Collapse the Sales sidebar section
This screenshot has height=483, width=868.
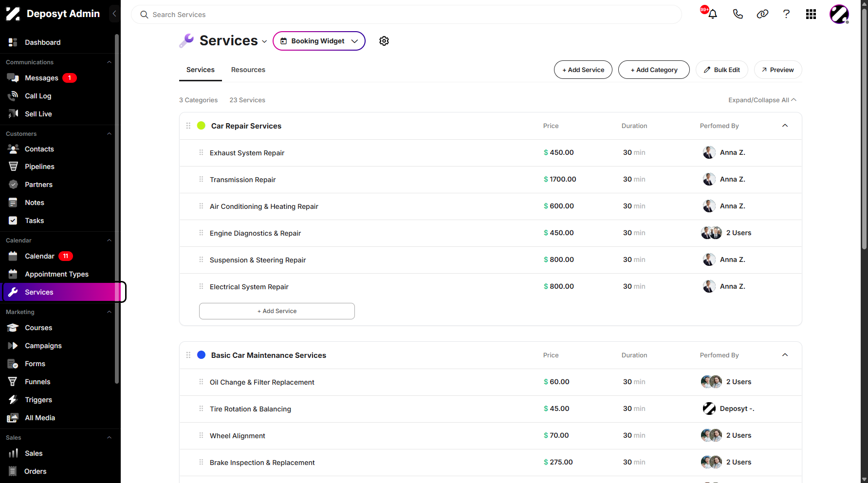click(109, 438)
